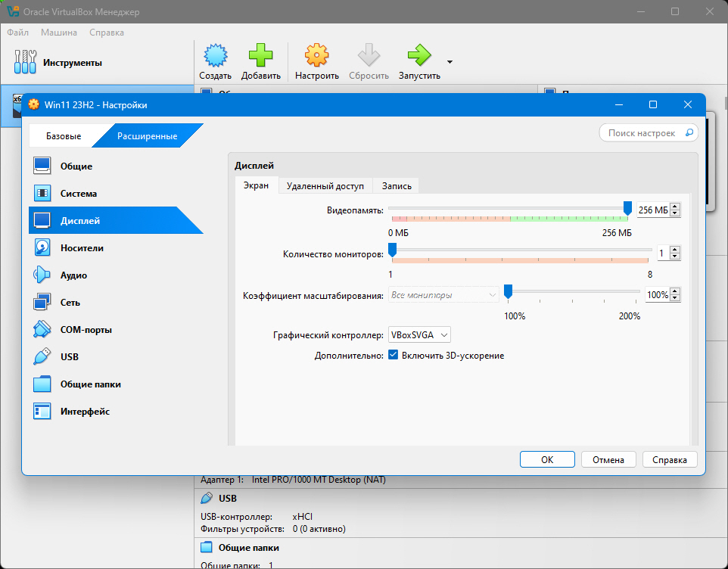Image resolution: width=728 pixels, height=569 pixels.
Task: Open the Справка menu in the menu bar
Action: coord(106,33)
